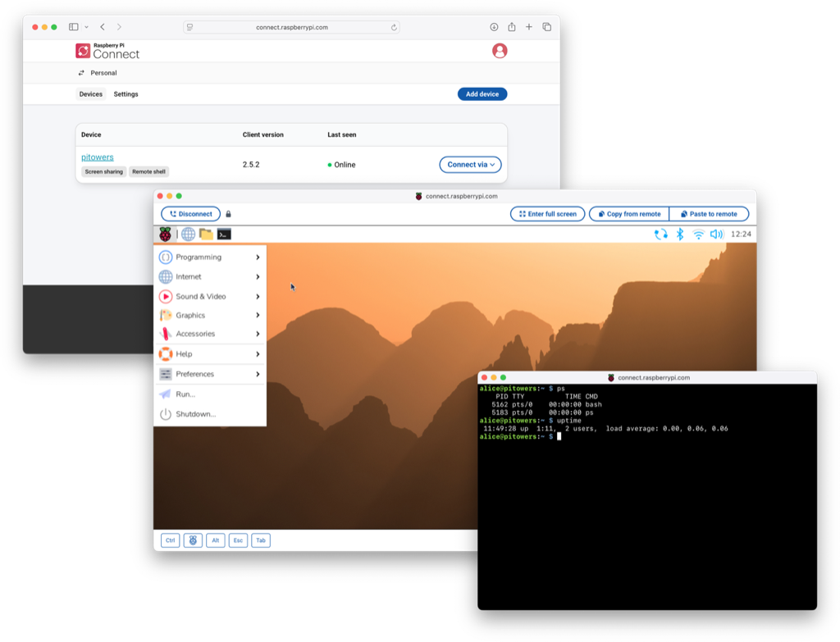
Task: Click the Bluetooth icon in the Pi tray
Action: click(679, 234)
